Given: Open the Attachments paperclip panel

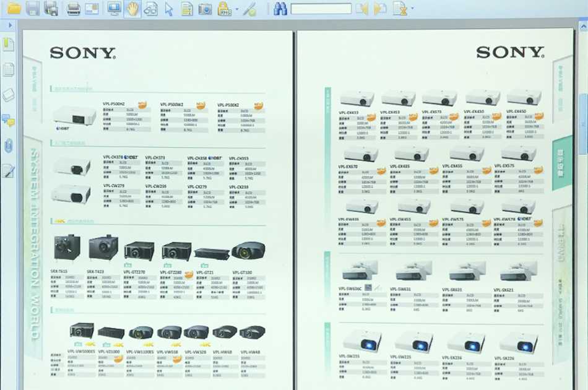Looking at the screenshot, I should point(8,145).
